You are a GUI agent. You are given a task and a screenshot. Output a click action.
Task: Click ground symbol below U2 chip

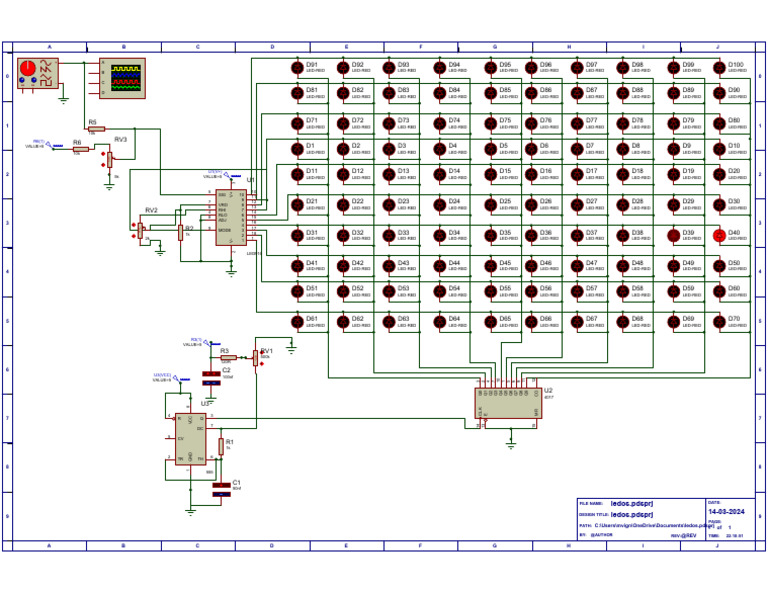pyautogui.click(x=511, y=446)
